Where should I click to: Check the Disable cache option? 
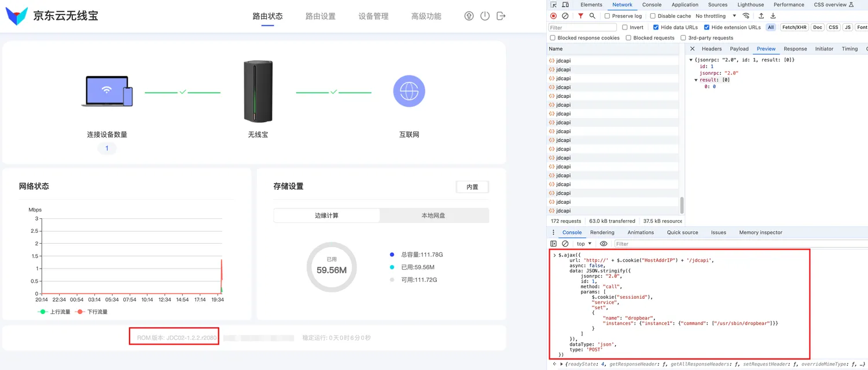click(x=653, y=16)
